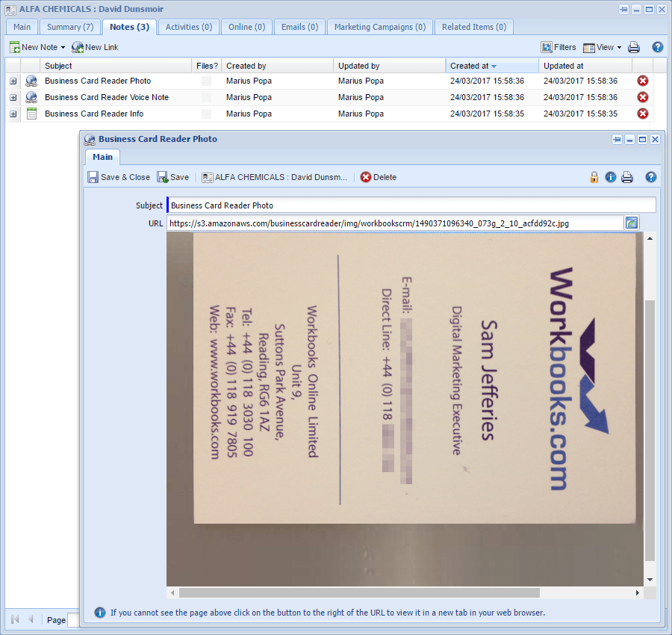The width and height of the screenshot is (672, 635).
Task: Sort by the Created by column header
Action: pyautogui.click(x=278, y=66)
